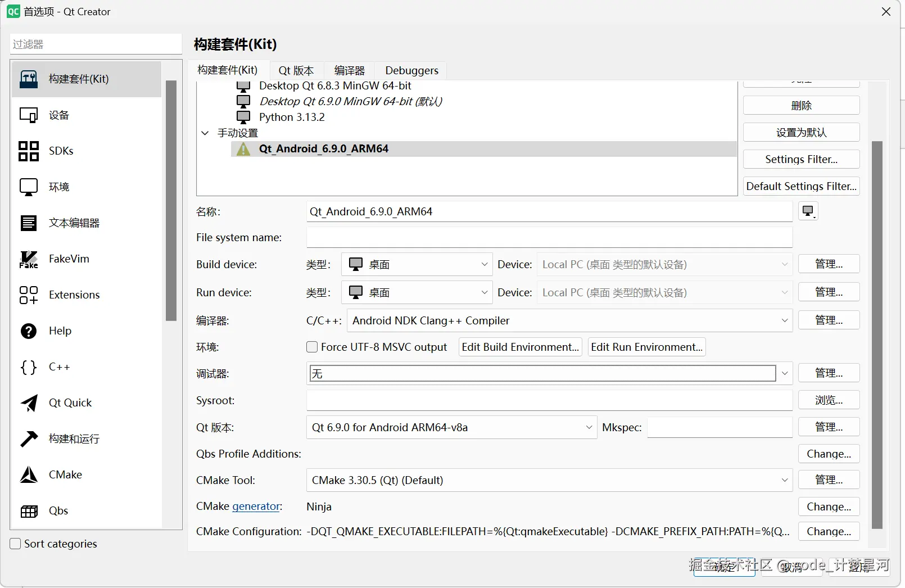Click 管理... button for CMake Tool

(829, 480)
